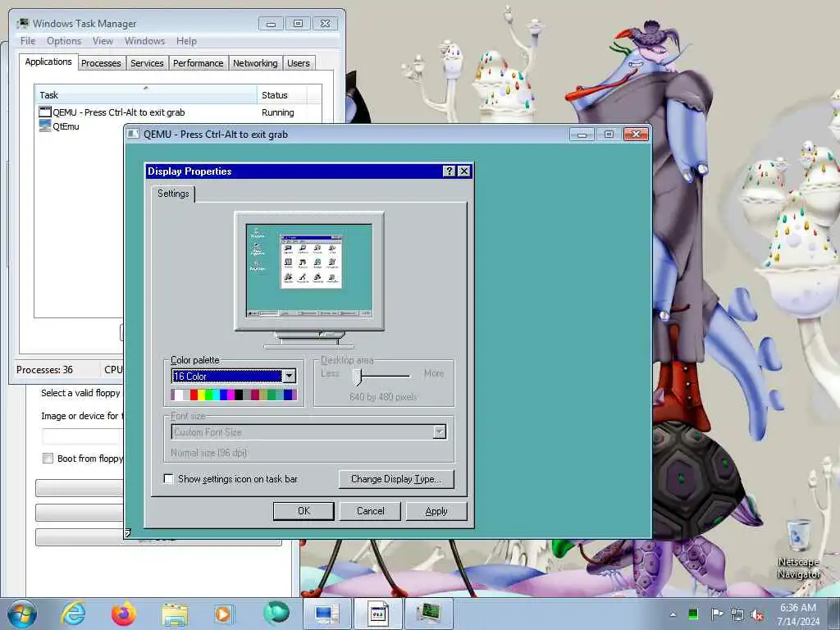Switch to the QEMU window taskbar button
Viewport: 840px width, 630px height.
tap(378, 614)
